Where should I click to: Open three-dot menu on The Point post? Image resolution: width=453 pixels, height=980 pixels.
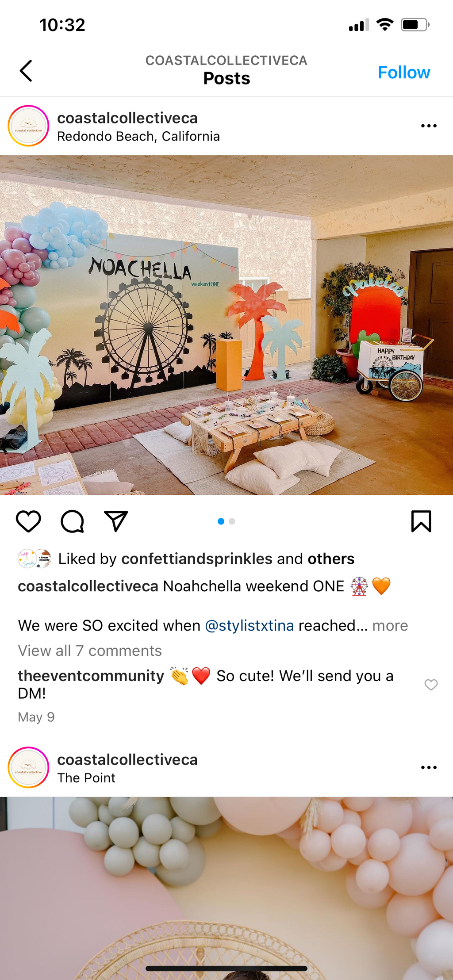(429, 767)
